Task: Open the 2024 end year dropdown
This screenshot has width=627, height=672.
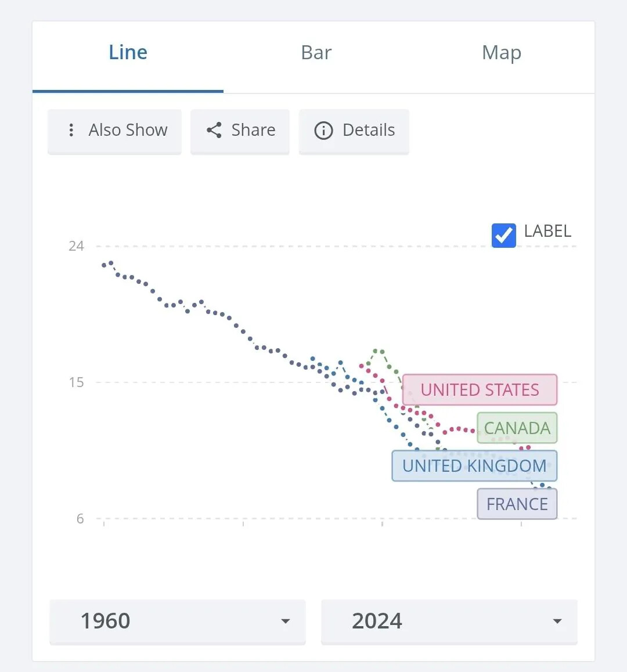Action: (x=449, y=621)
